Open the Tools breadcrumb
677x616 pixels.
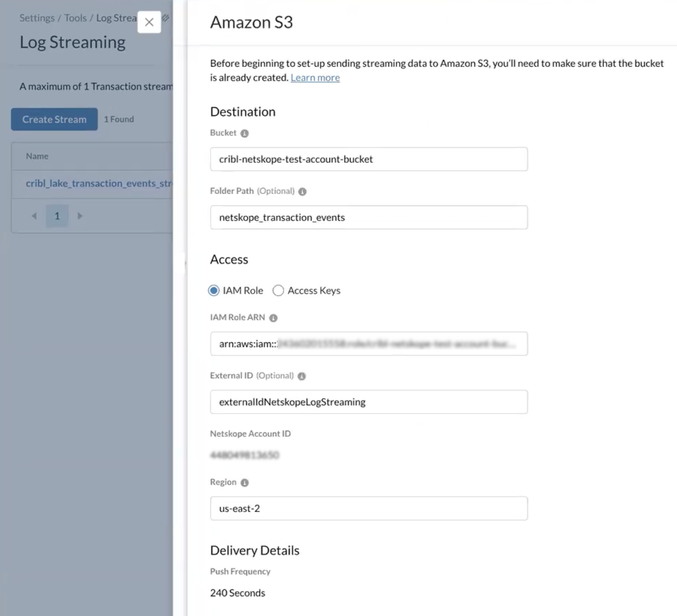(x=75, y=18)
